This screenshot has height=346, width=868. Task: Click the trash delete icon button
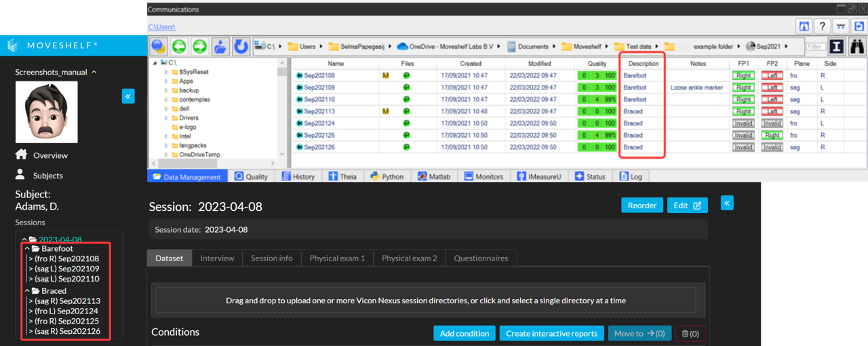(690, 333)
